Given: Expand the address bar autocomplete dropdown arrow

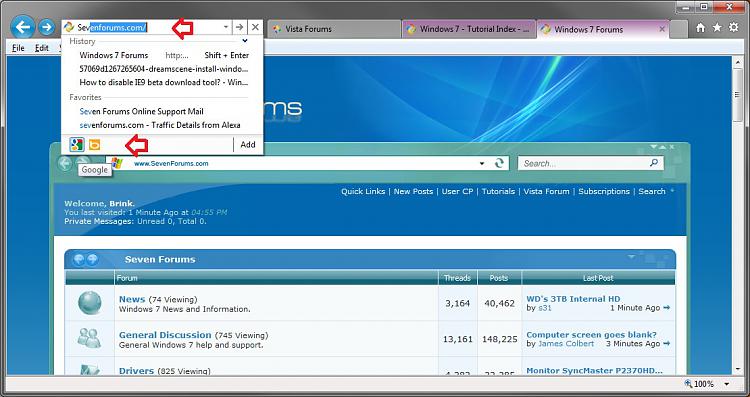Looking at the screenshot, I should coord(226,27).
